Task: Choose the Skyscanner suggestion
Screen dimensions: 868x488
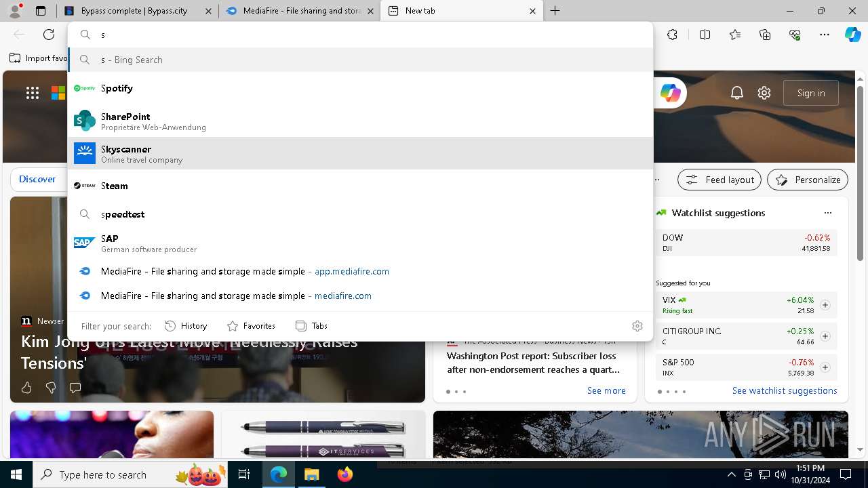Action: pyautogui.click(x=360, y=154)
